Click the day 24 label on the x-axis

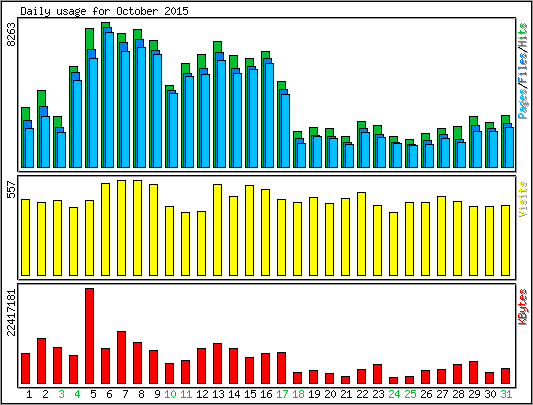point(394,394)
